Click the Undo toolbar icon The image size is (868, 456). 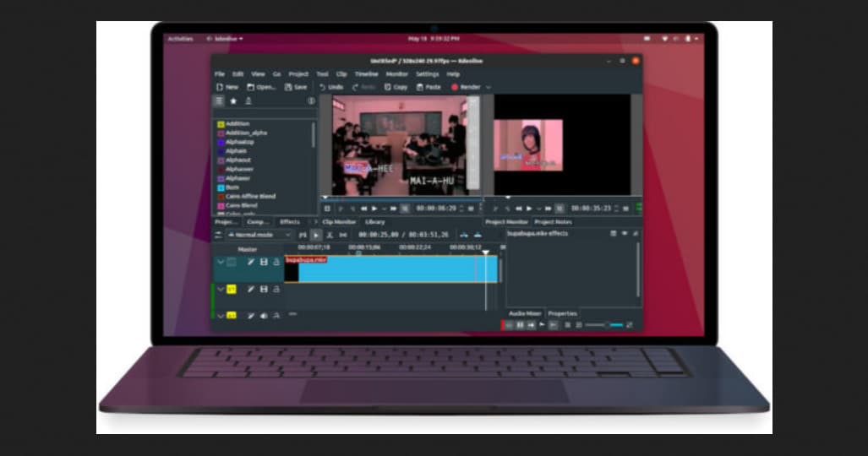click(x=330, y=87)
